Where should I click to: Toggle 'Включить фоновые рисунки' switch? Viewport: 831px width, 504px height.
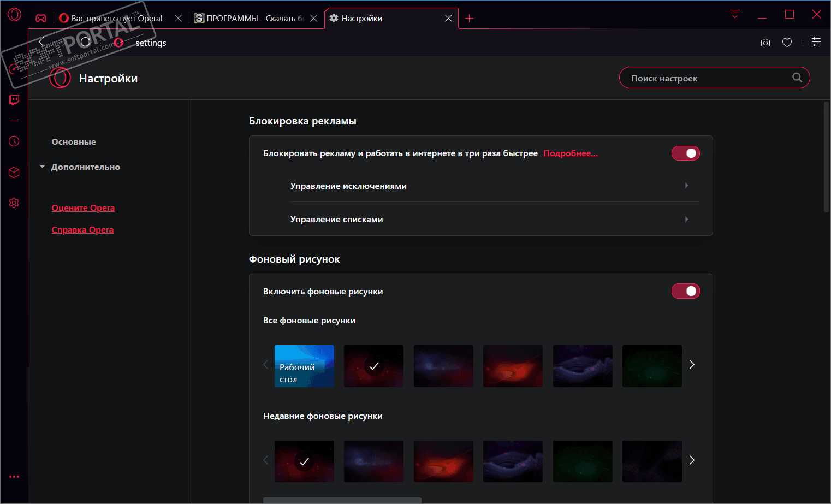[x=686, y=291]
